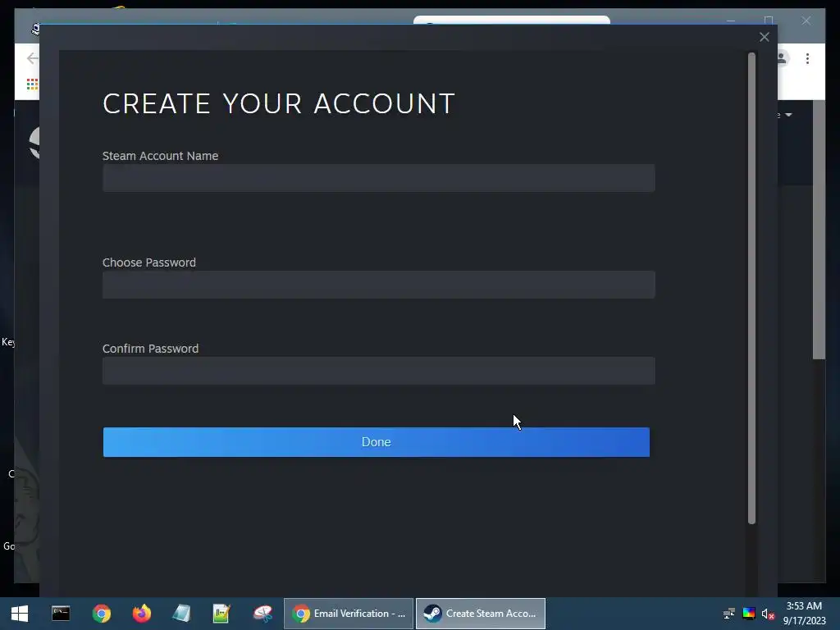This screenshot has width=840, height=630.
Task: Click the browser back arrow
Action: (x=32, y=58)
